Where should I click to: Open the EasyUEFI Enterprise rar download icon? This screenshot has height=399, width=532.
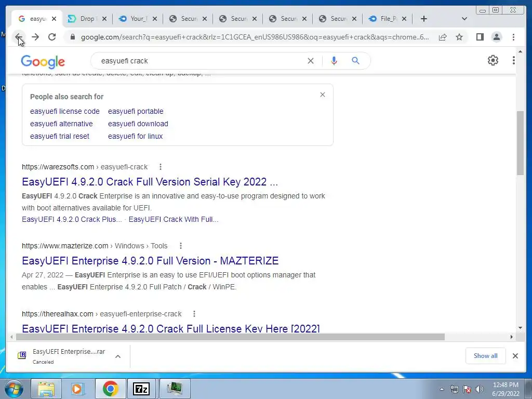click(x=22, y=355)
